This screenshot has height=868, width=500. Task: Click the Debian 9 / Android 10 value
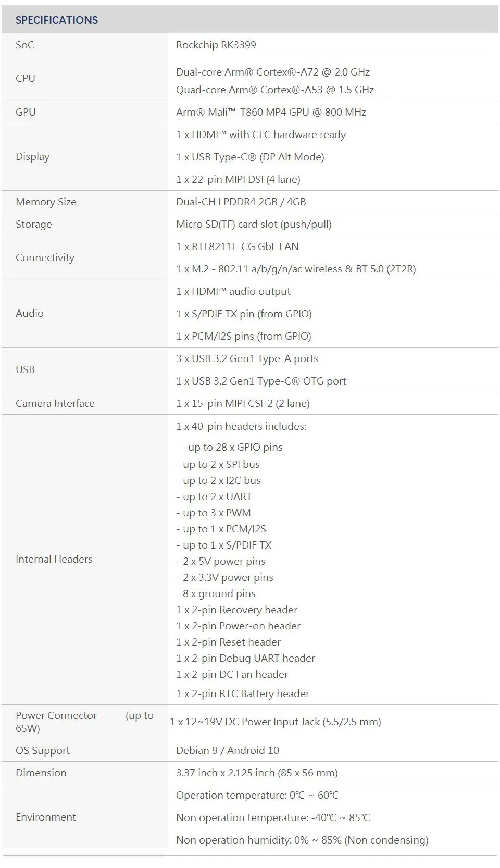pyautogui.click(x=228, y=750)
